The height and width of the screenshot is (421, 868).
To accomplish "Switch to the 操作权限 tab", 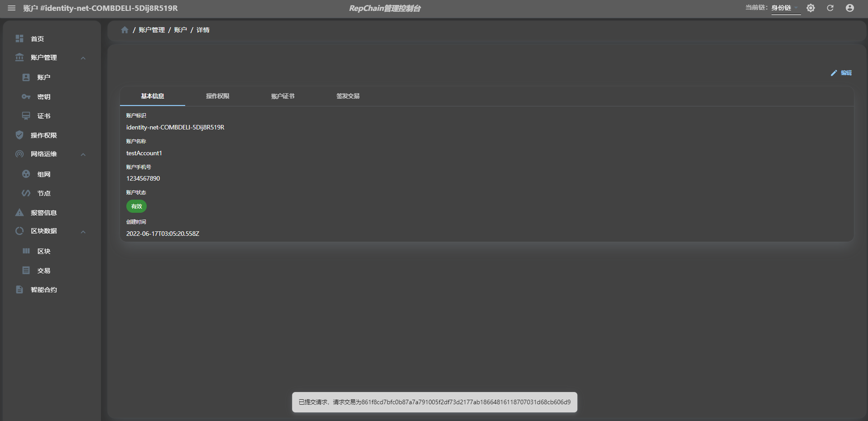I will [218, 96].
